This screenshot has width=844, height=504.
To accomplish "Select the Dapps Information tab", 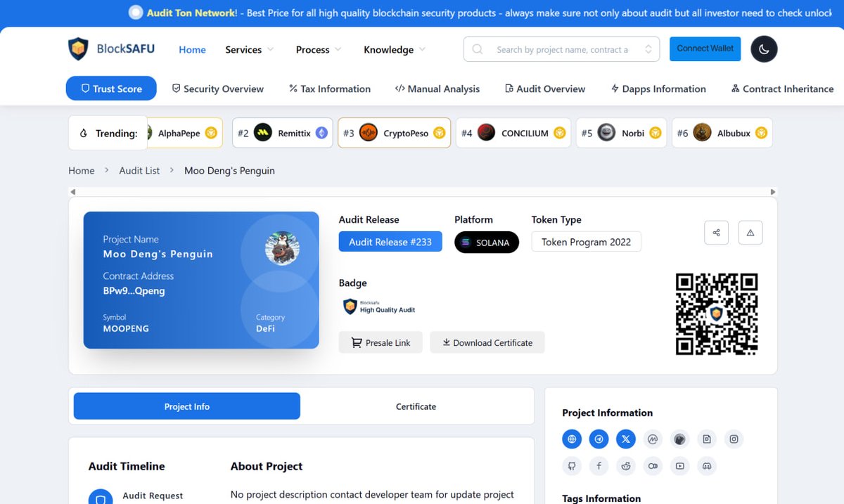I will [658, 89].
